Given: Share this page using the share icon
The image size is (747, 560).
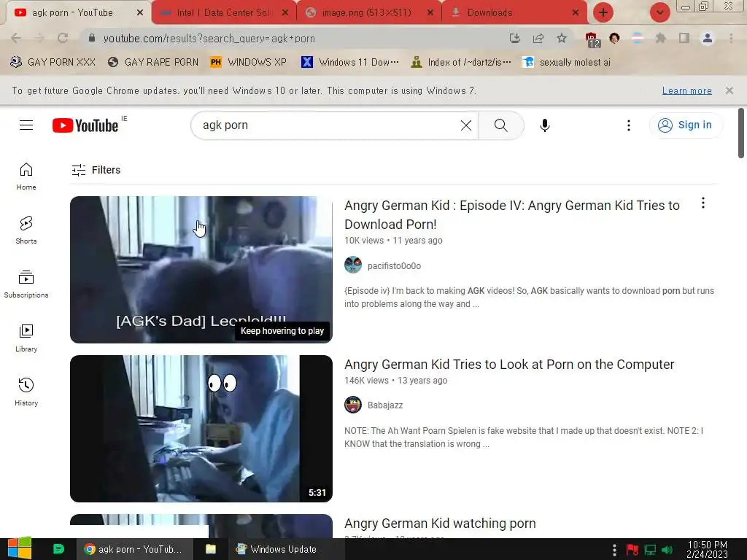Looking at the screenshot, I should 538,38.
